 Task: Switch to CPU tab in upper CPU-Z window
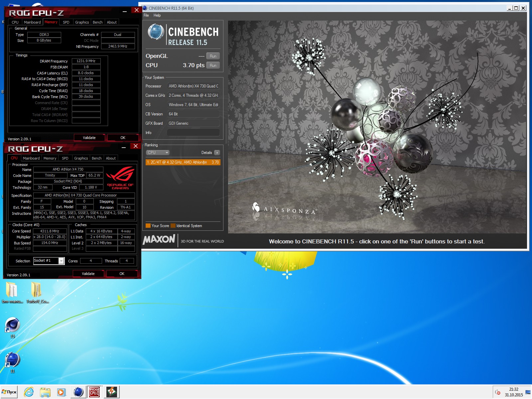coord(15,22)
